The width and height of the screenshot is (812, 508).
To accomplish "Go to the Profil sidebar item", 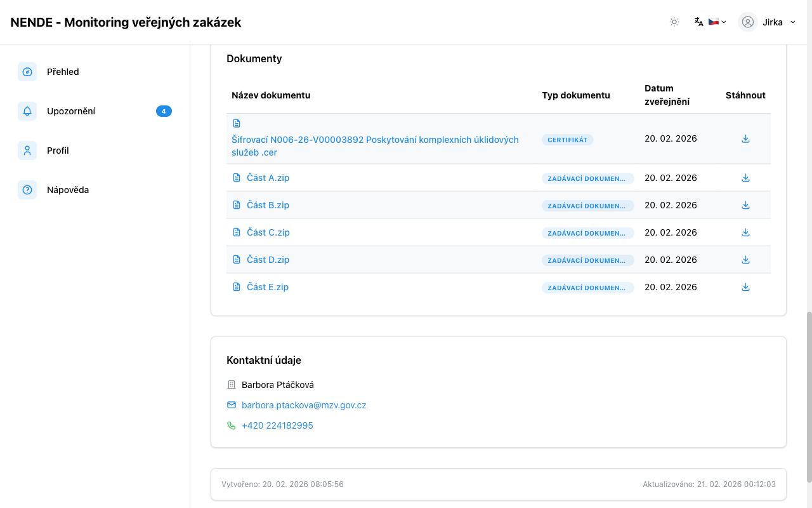I will coord(58,150).
